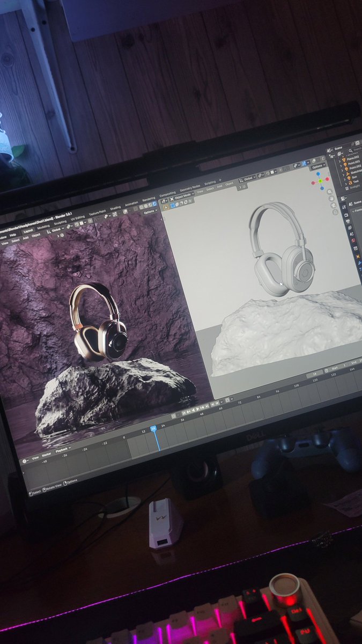Viewport: 362px width, 644px height.
Task: Open the Layout workspace tab
Action: [28, 231]
